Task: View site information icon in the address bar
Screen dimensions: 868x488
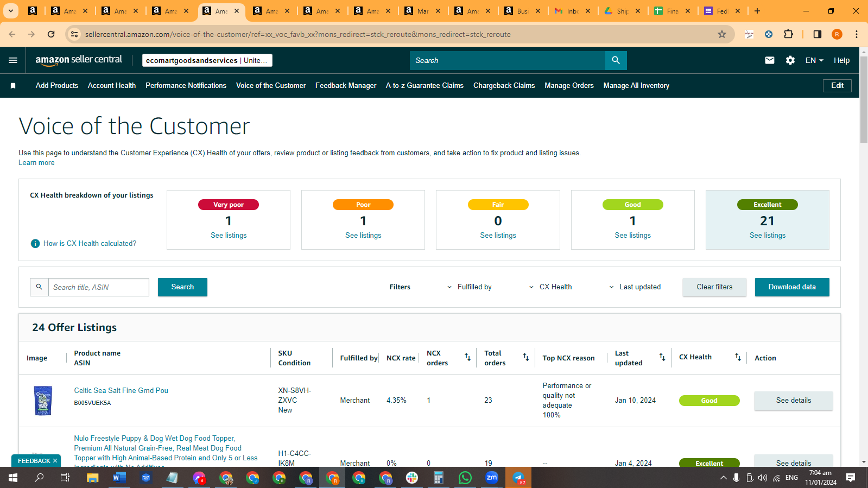Action: [x=75, y=34]
